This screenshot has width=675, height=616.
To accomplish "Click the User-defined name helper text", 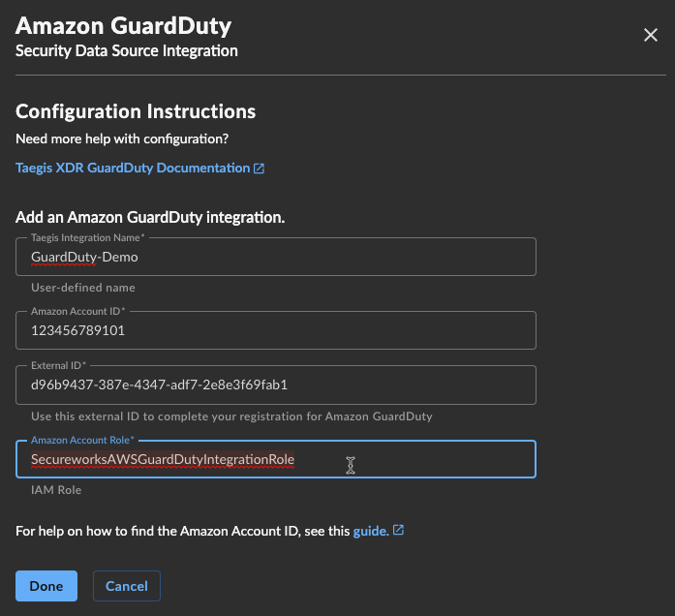I will (x=83, y=288).
